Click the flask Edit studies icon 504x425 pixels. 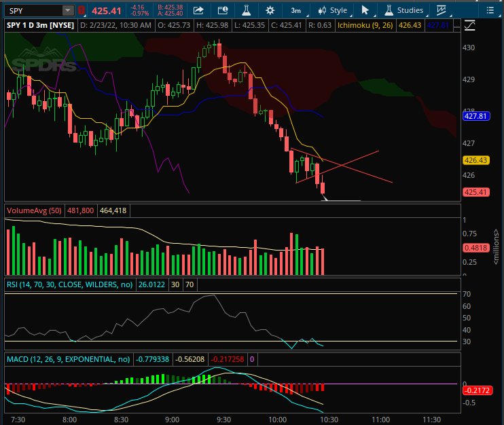click(246, 11)
